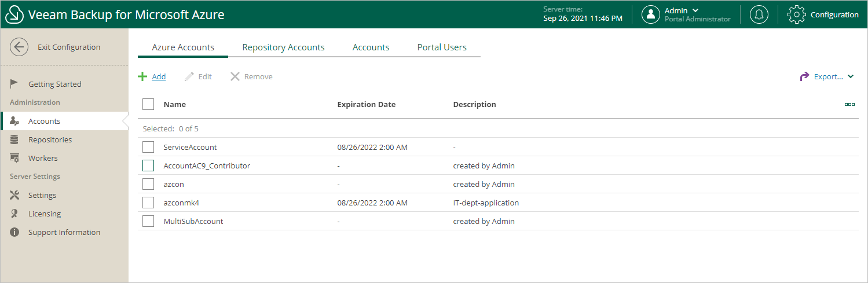Click the Accounts sidebar icon
The image size is (868, 283).
tap(15, 121)
